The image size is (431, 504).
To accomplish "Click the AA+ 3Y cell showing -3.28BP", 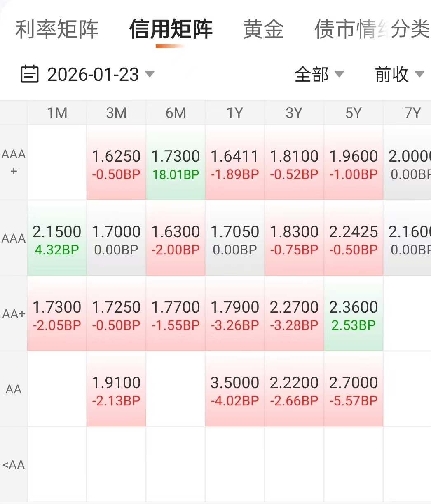I will pyautogui.click(x=294, y=314).
